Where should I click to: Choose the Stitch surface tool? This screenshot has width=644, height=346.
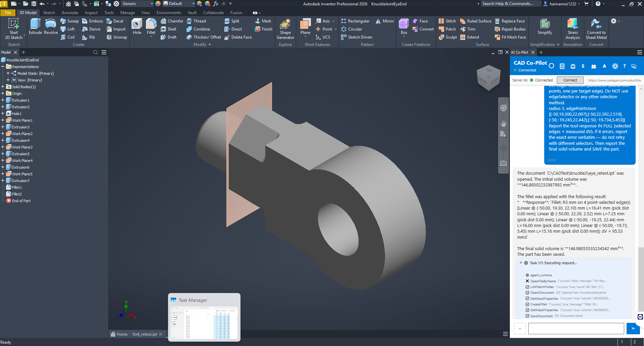447,21
